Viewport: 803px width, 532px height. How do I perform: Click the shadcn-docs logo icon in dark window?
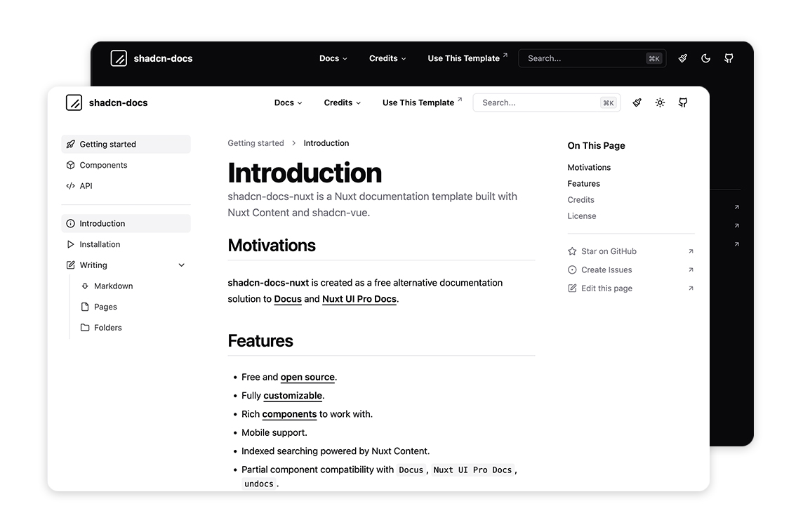coord(119,58)
